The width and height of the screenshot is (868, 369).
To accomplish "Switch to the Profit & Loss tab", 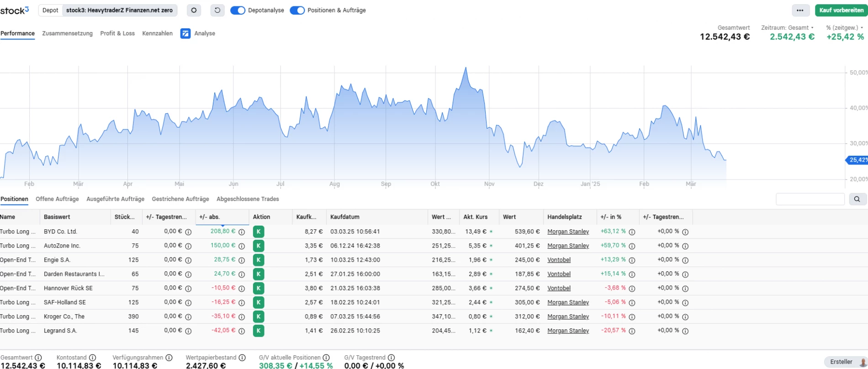I will click(117, 33).
